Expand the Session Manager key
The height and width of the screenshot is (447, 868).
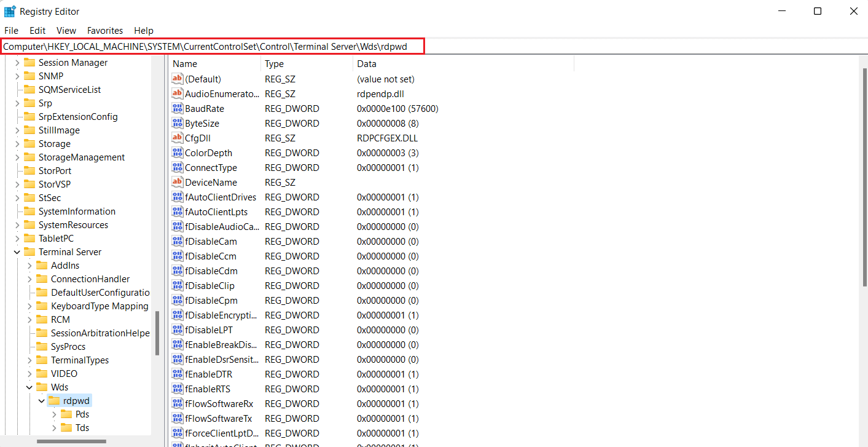coord(17,63)
